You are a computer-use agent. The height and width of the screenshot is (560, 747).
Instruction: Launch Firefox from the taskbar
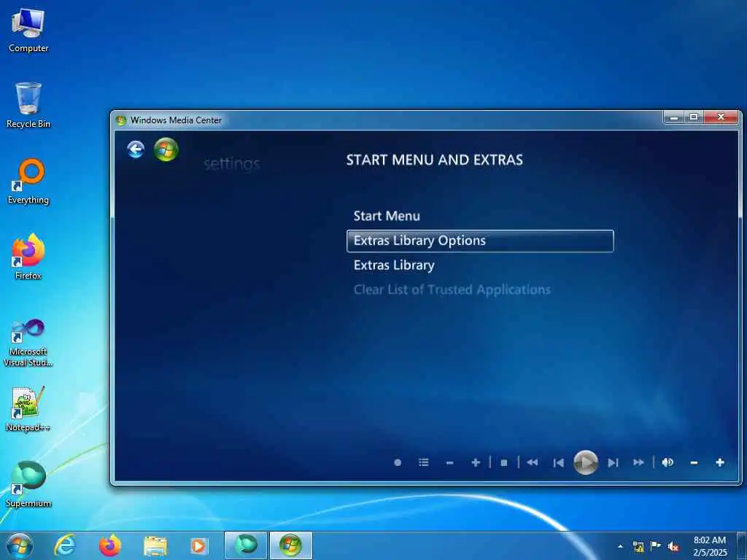click(109, 545)
